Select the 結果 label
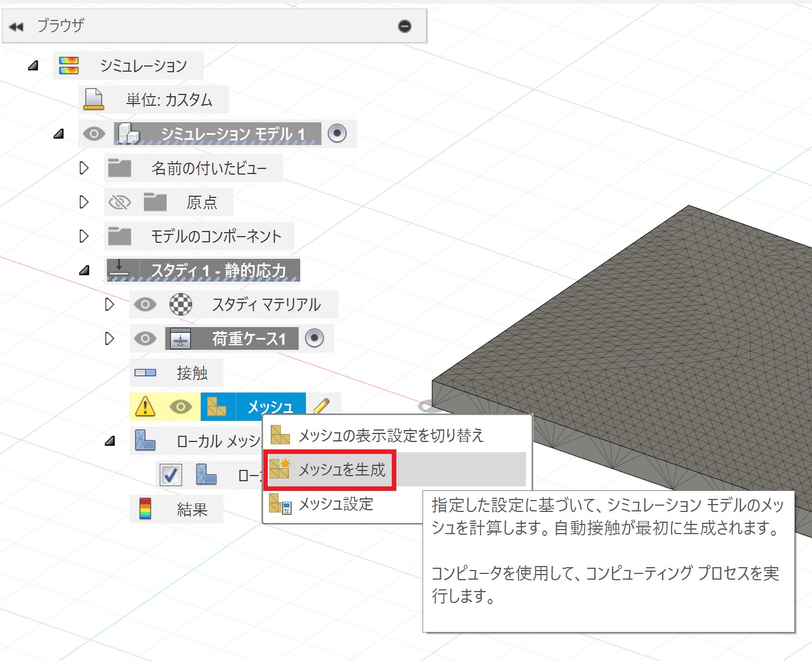This screenshot has height=661, width=812. pyautogui.click(x=192, y=509)
